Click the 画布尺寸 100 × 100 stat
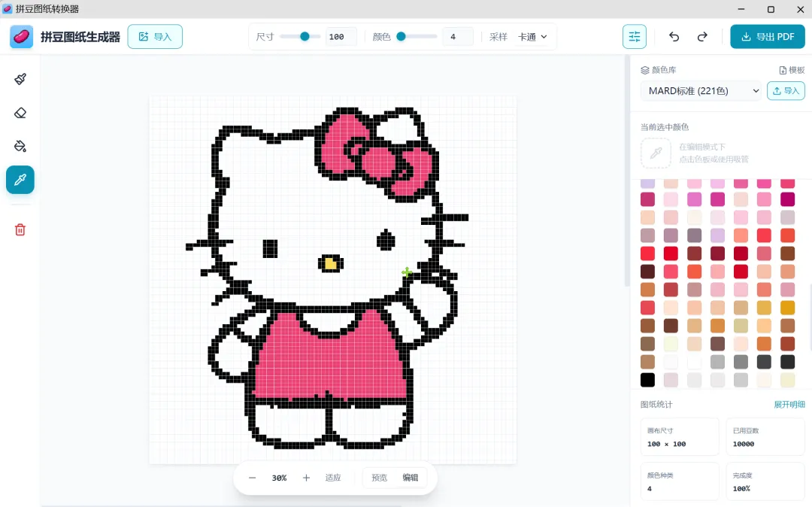The width and height of the screenshot is (812, 507). tap(680, 437)
